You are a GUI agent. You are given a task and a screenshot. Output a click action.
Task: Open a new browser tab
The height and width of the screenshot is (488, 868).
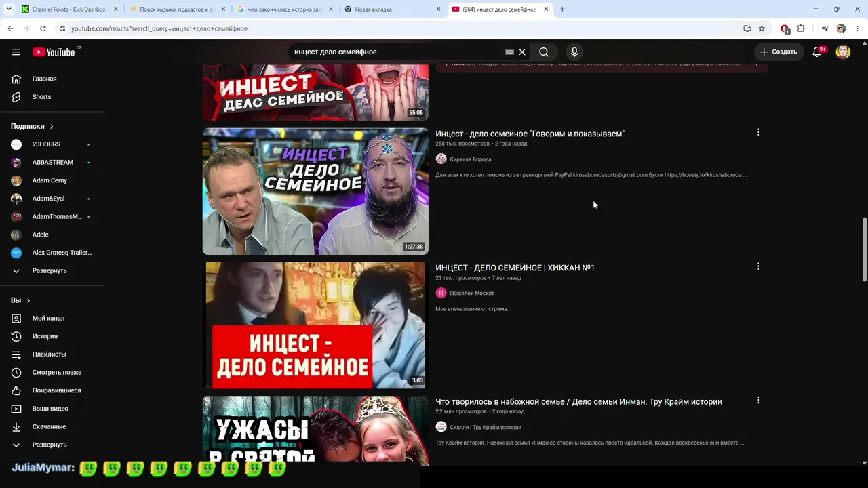point(562,9)
